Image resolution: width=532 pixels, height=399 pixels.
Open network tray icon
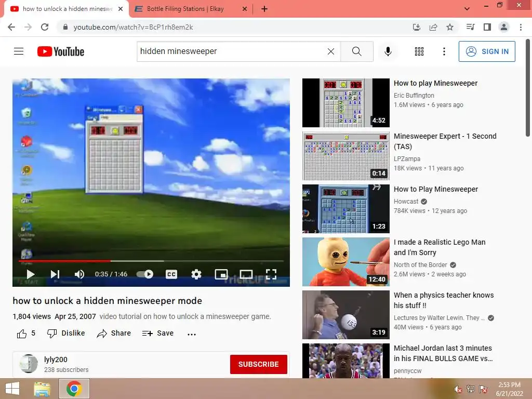pos(471,389)
